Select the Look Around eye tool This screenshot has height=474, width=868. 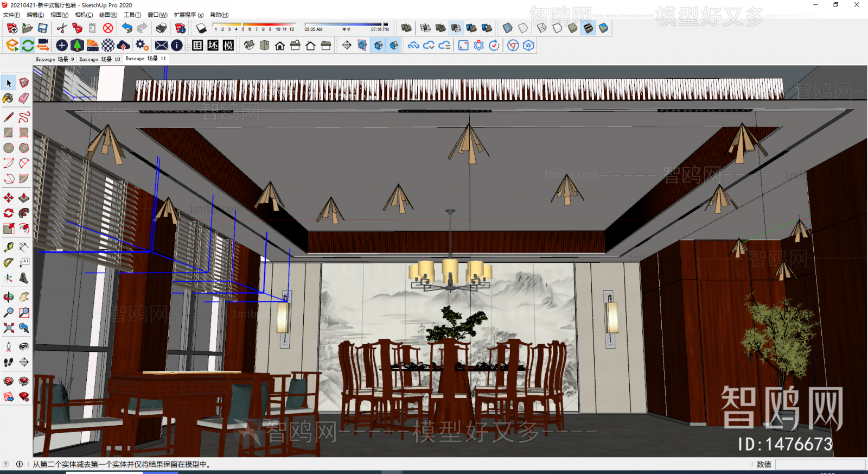24,346
